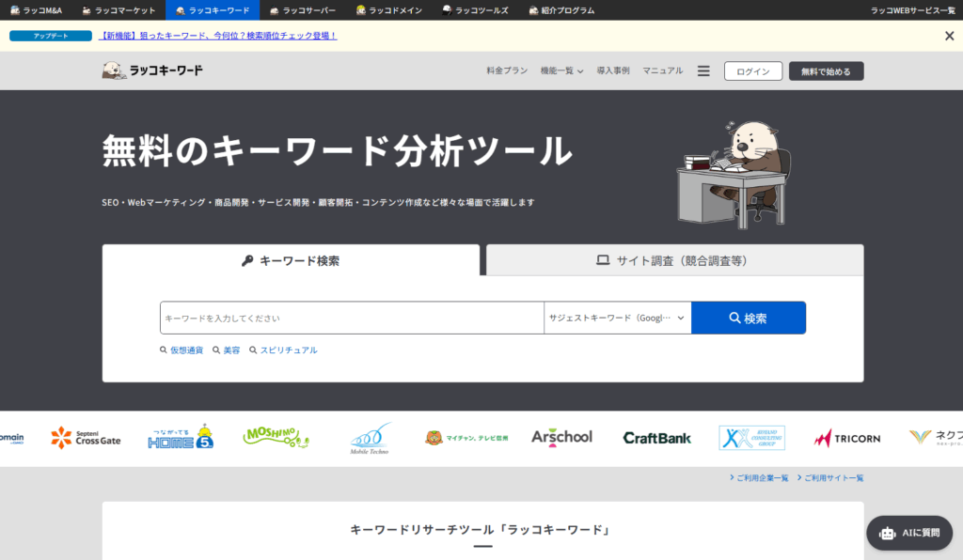This screenshot has height=560, width=963.
Task: Dismiss the update notification banner
Action: pos(949,37)
